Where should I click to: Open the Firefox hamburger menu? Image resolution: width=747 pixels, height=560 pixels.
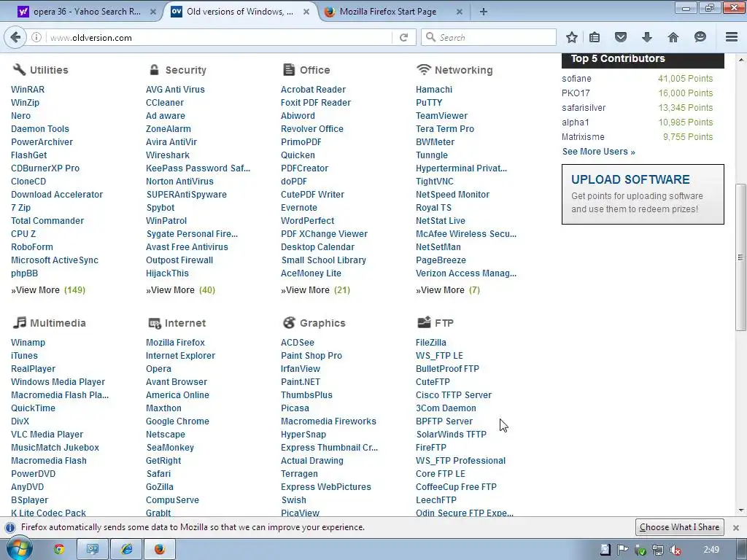[732, 37]
